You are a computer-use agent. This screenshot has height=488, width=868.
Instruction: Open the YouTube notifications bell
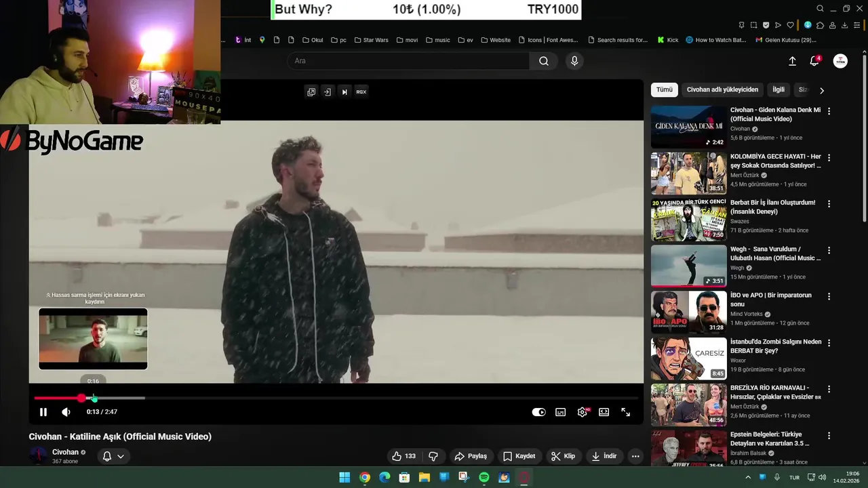click(814, 61)
